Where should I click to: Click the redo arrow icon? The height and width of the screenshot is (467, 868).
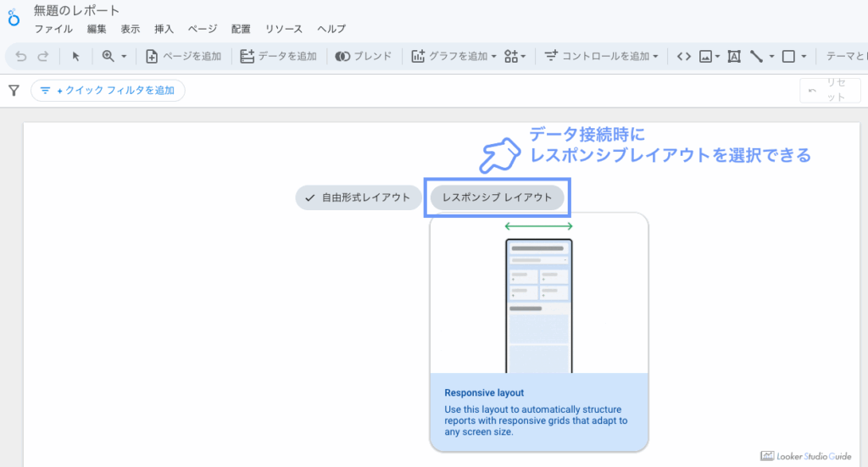(43, 57)
